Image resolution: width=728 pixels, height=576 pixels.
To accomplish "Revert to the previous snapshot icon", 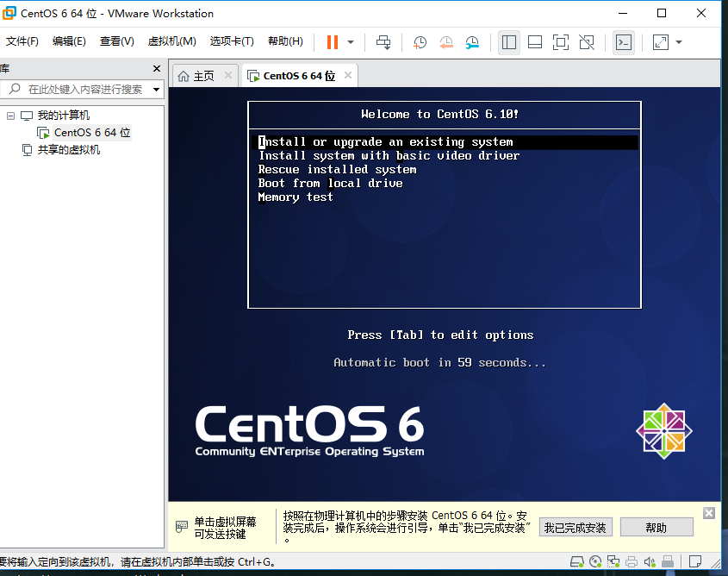I will pyautogui.click(x=446, y=42).
